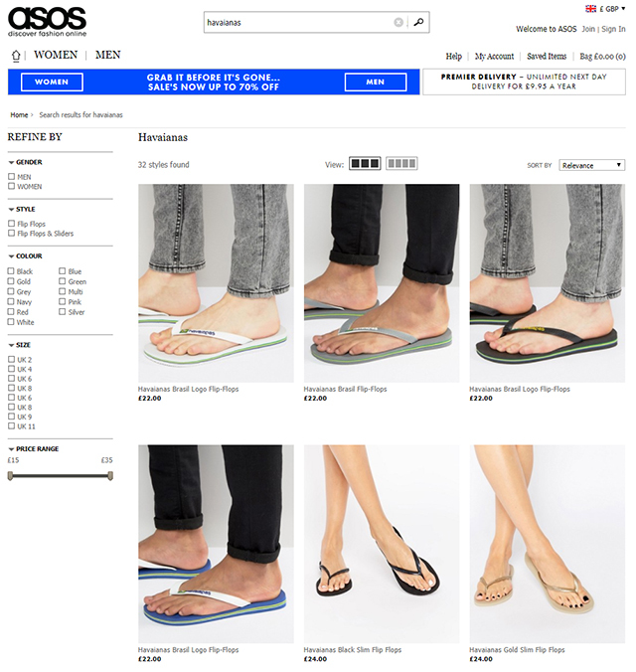Open the Saved Items link
The image size is (636, 672).
[x=547, y=56]
